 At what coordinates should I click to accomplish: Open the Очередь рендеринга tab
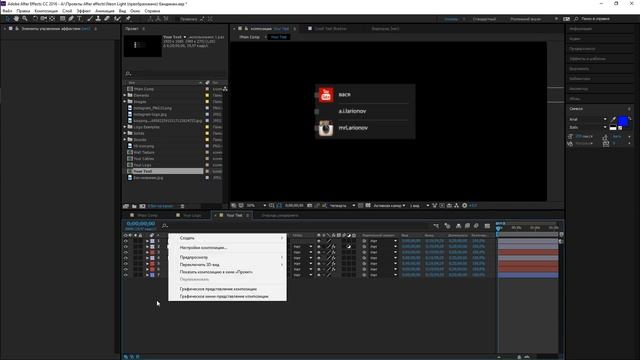(x=280, y=215)
